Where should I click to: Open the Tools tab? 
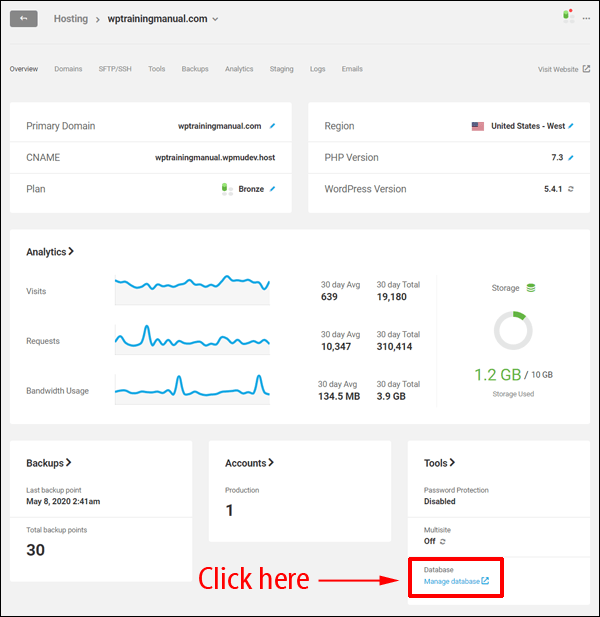point(157,69)
